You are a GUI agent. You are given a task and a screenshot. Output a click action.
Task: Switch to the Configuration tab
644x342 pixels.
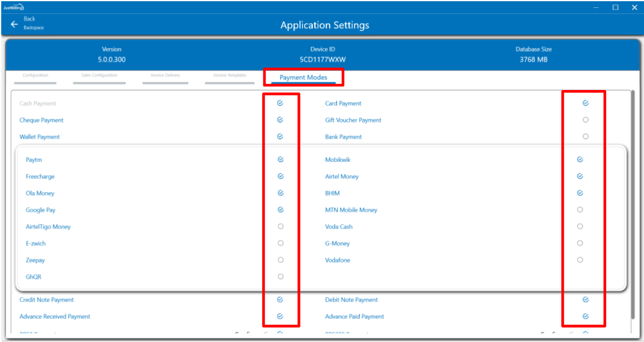(x=35, y=76)
